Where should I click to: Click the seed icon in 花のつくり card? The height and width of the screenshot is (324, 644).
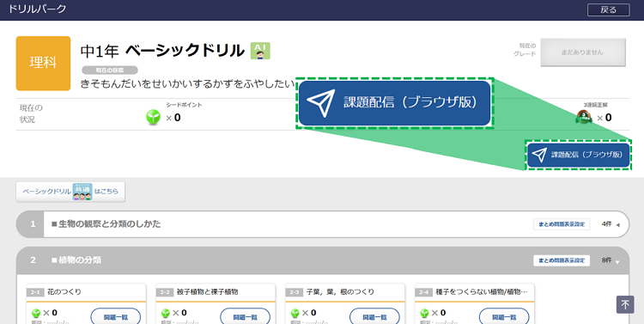pos(36,314)
